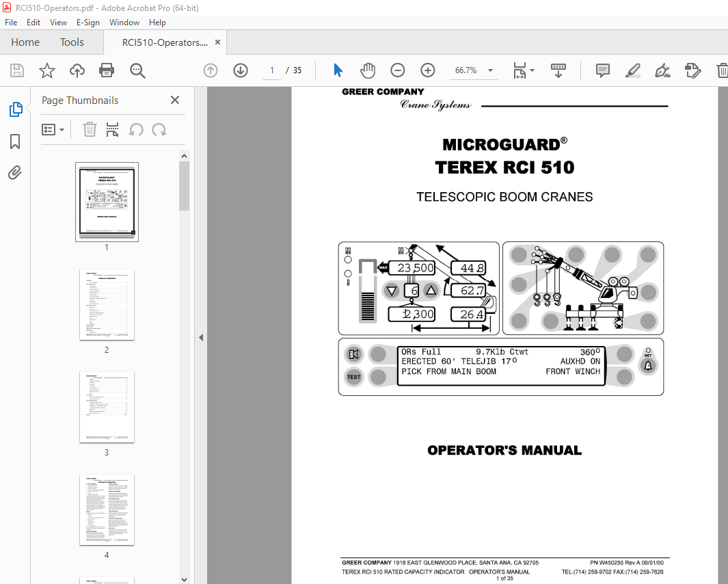Open the Attachments paperclip panel

coord(15,173)
